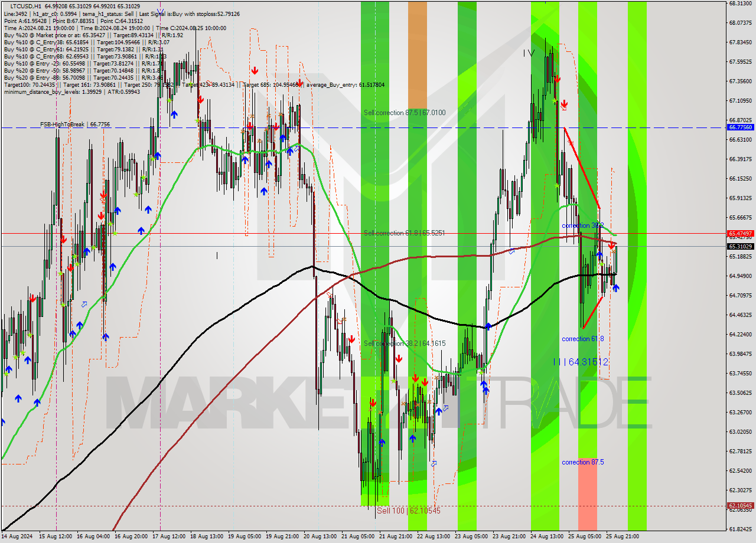756x543 pixels.
Task: Click the 'Buy %10 @ C_Entry88' line
Action: [86, 57]
